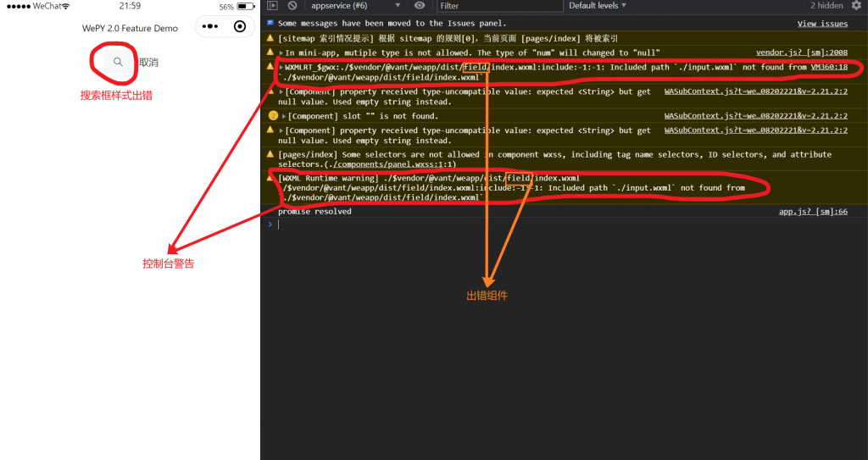Clear the console with the ban icon

coord(292,6)
